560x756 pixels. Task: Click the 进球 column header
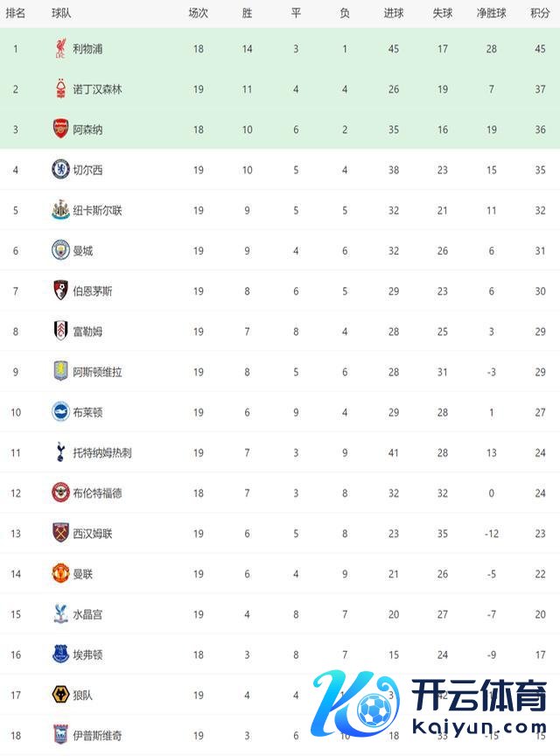click(393, 14)
